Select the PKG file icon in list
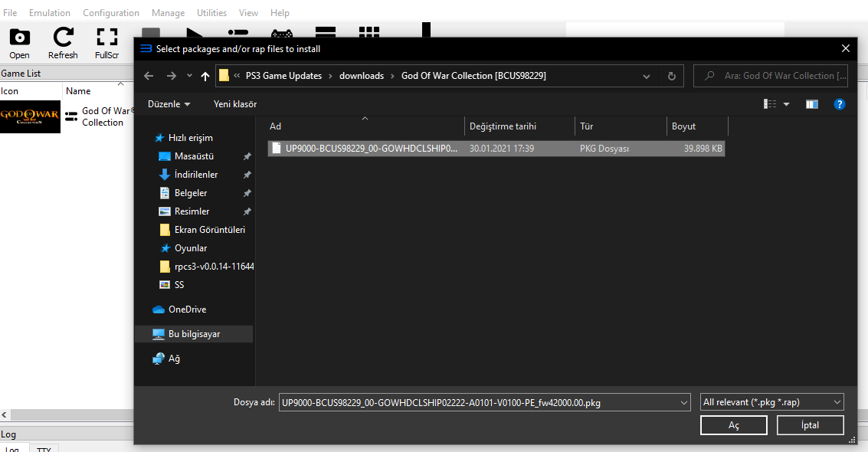868x452 pixels. pos(277,149)
